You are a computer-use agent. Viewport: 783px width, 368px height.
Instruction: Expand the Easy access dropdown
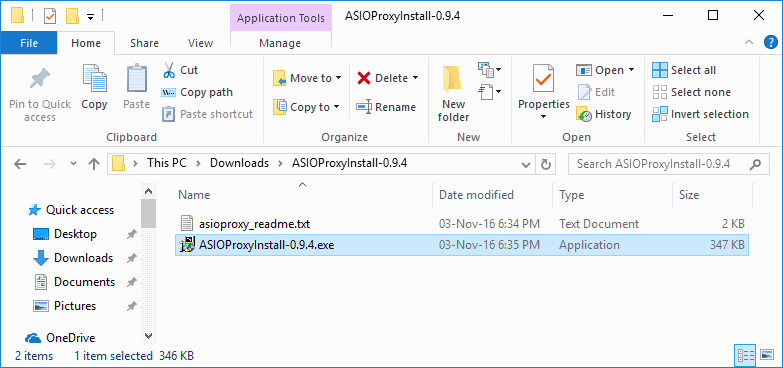tap(490, 92)
